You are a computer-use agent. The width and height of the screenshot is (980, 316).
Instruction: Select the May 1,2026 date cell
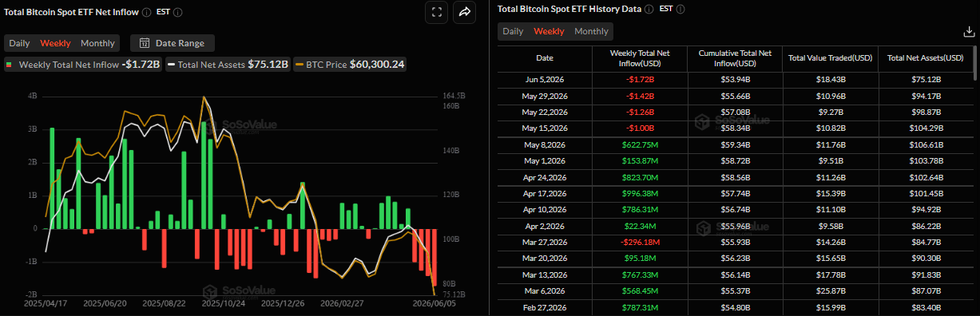(x=544, y=161)
